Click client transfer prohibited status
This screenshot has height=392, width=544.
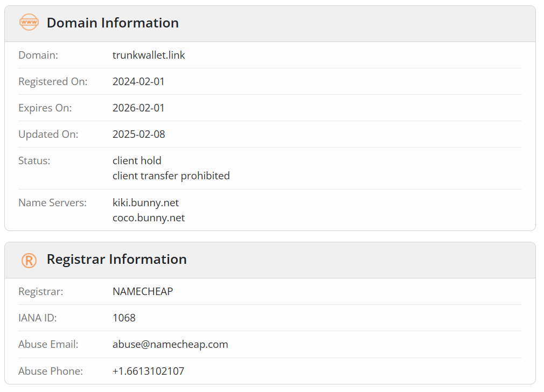(x=171, y=176)
